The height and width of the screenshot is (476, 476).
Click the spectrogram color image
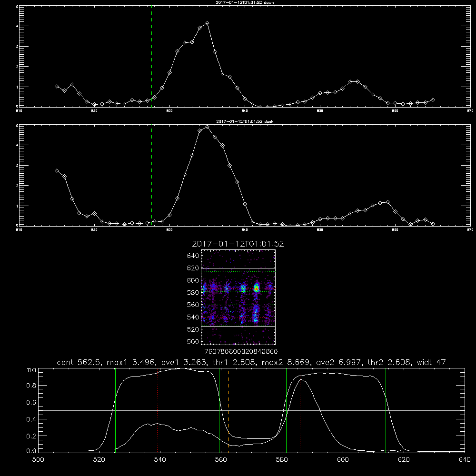(238, 297)
